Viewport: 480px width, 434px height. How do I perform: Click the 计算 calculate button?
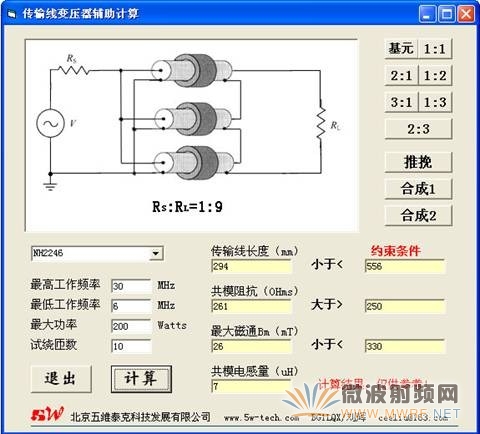tap(141, 379)
